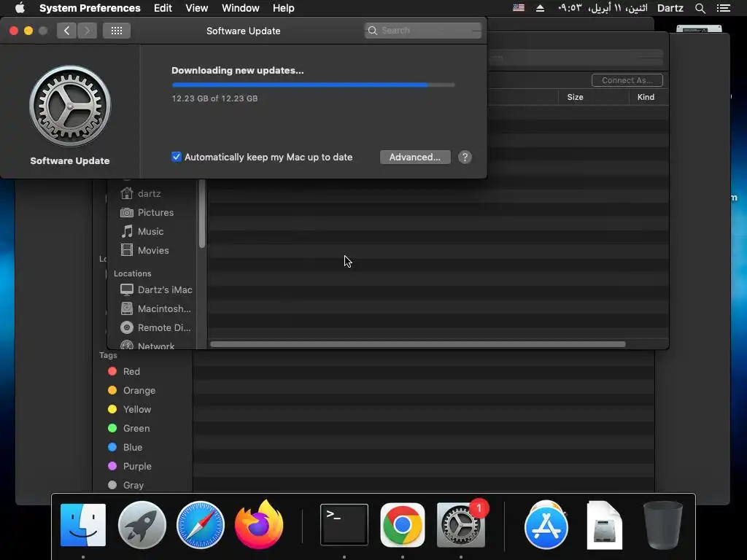Open the US flag input source menu
747x560 pixels.
(x=519, y=8)
